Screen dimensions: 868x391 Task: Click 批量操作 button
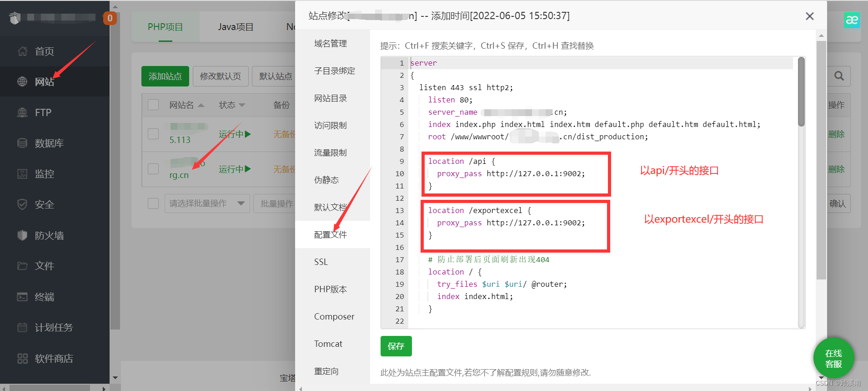pos(275,203)
